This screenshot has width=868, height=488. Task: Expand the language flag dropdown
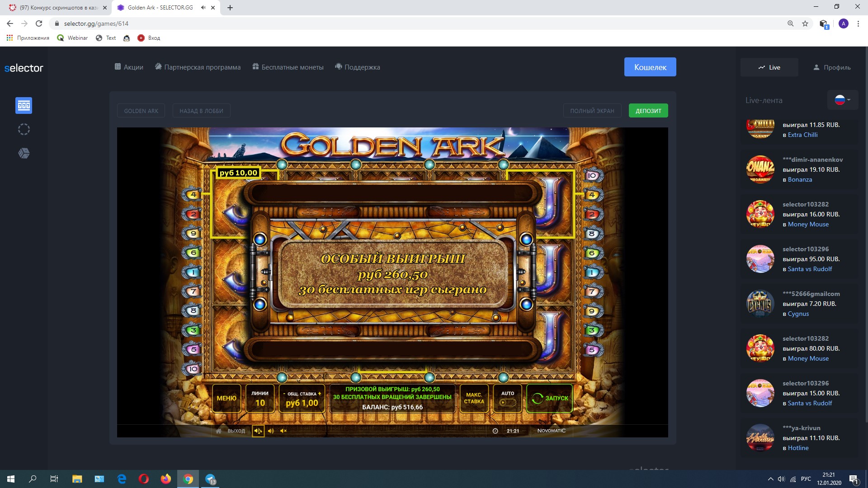coord(843,100)
